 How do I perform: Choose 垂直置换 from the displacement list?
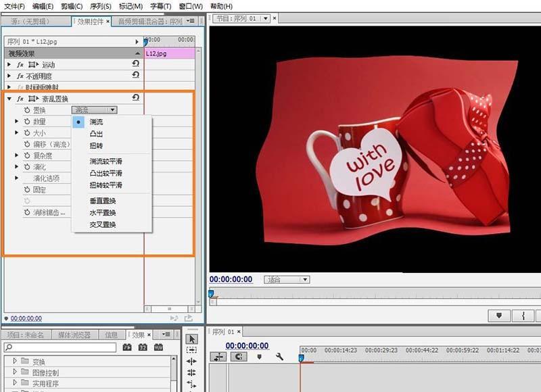coord(101,201)
